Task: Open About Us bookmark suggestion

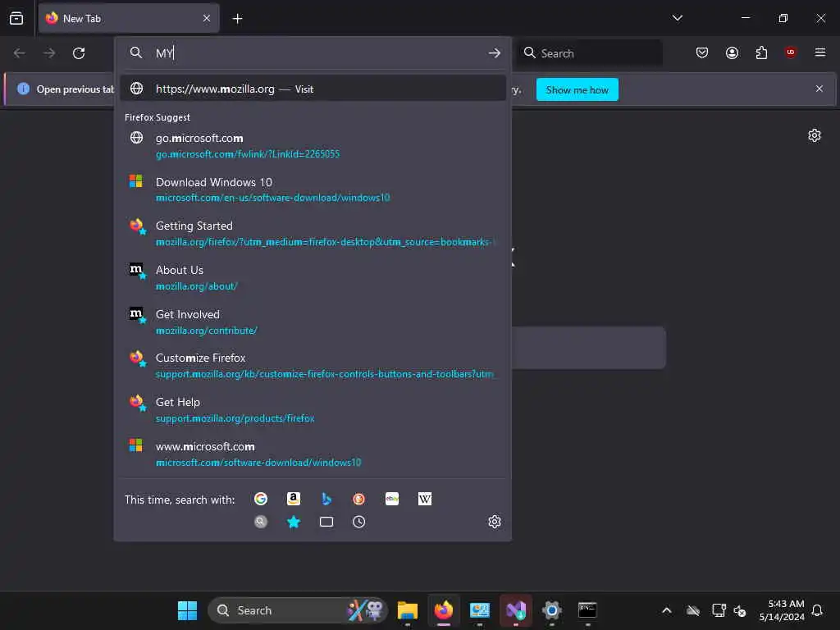Action: [x=313, y=277]
